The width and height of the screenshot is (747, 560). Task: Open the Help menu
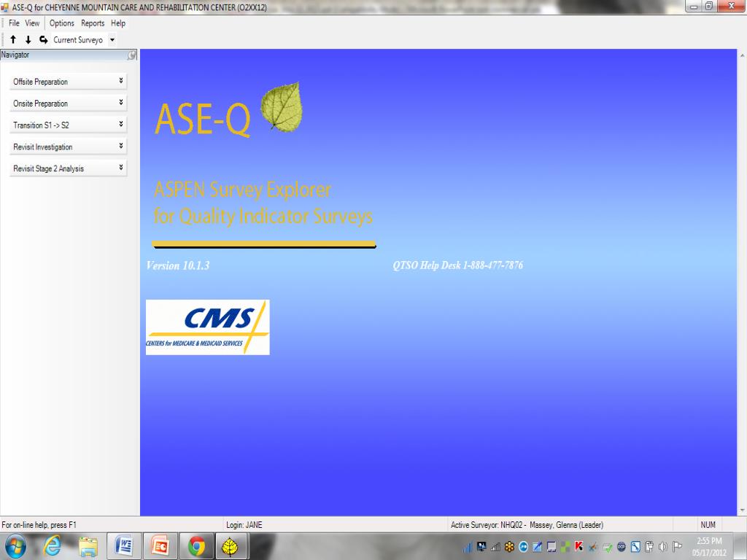118,23
